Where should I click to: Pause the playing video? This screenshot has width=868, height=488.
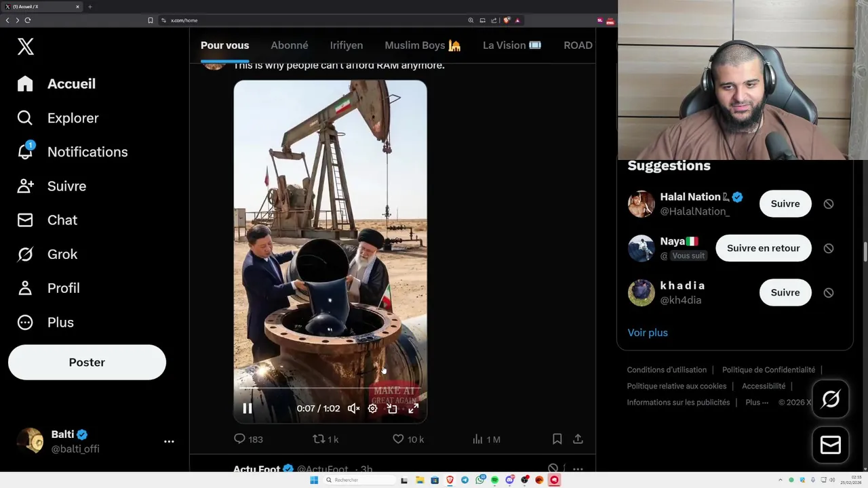pos(248,408)
